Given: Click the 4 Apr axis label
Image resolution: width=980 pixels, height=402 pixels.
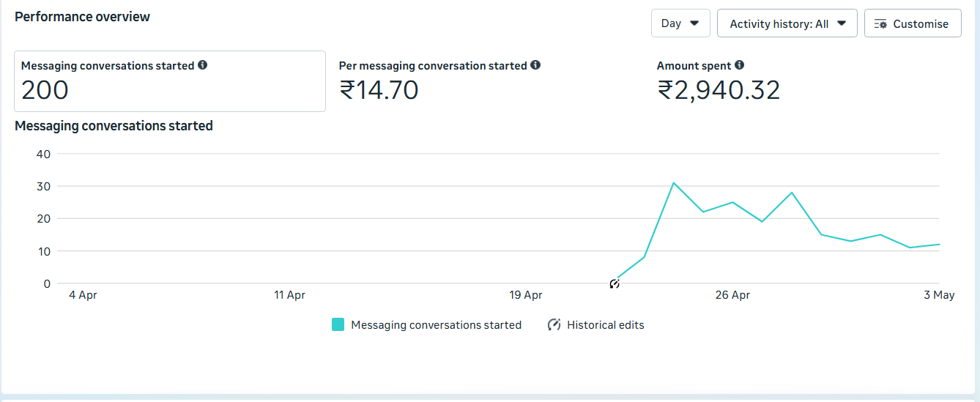Looking at the screenshot, I should click(x=83, y=295).
